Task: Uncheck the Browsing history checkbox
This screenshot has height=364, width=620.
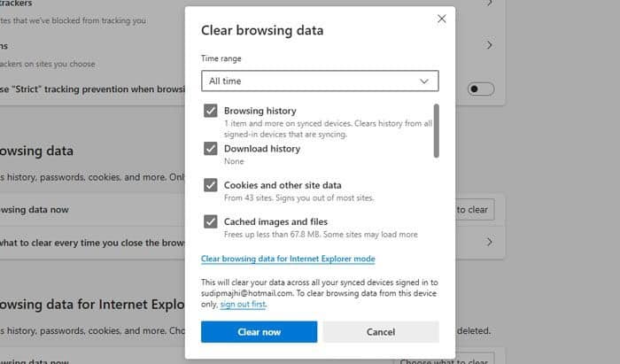Action: pyautogui.click(x=211, y=111)
